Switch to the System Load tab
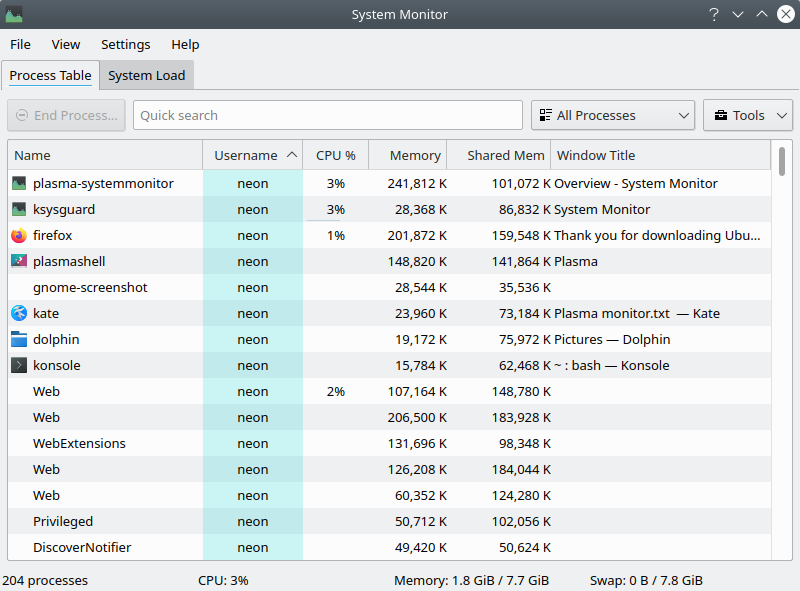Image resolution: width=800 pixels, height=591 pixels. (x=146, y=75)
